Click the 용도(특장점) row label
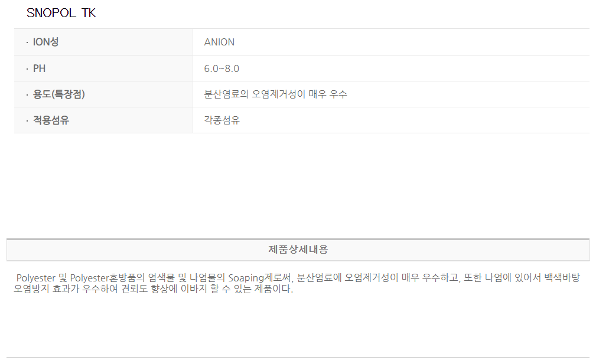This screenshot has height=364, width=596. pyautogui.click(x=59, y=94)
